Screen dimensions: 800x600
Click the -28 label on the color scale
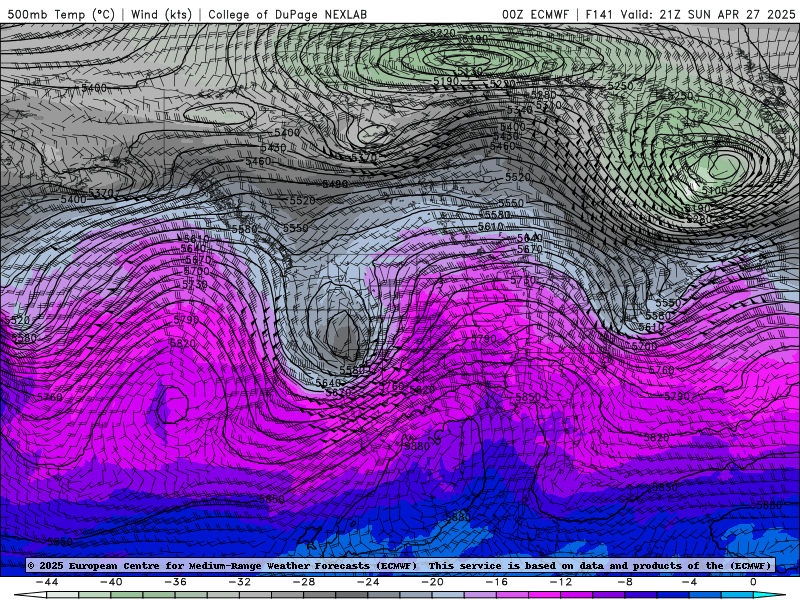(x=304, y=582)
